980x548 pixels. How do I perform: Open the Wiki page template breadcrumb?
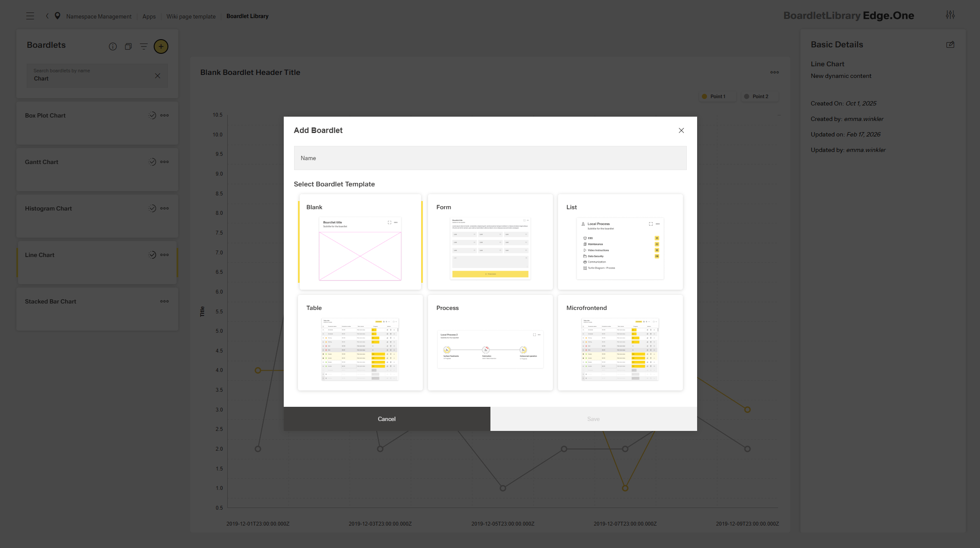coord(191,16)
